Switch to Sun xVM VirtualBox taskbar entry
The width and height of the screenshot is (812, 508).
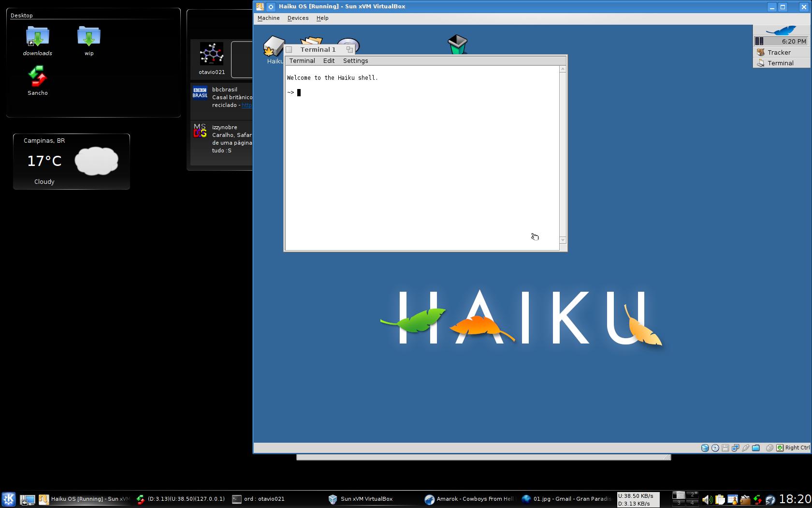(374, 499)
